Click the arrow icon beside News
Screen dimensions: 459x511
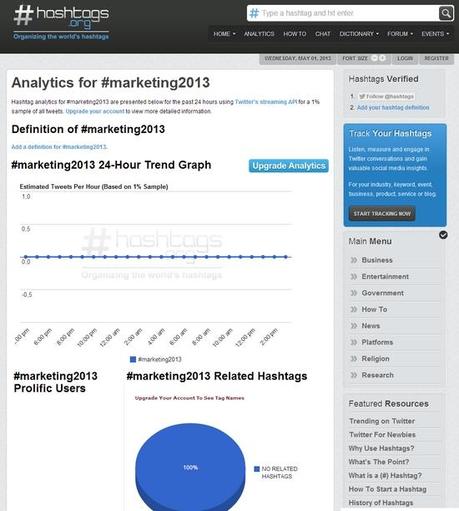click(x=354, y=326)
